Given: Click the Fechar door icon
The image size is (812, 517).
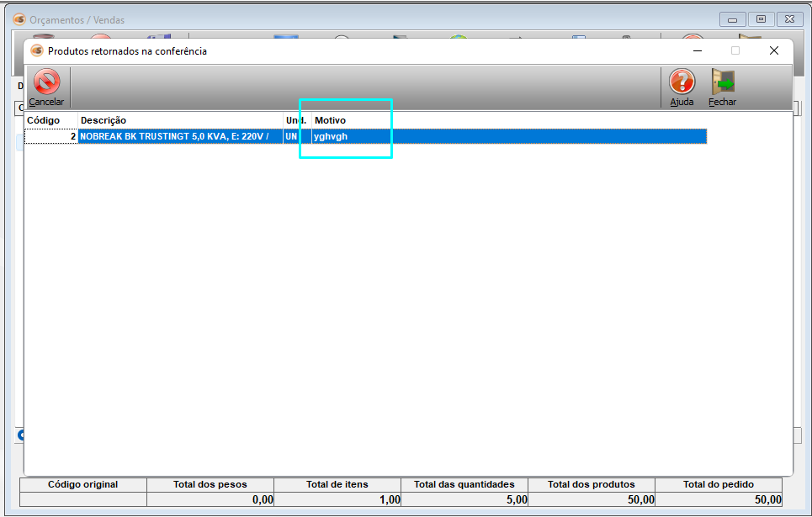Looking at the screenshot, I should click(722, 82).
